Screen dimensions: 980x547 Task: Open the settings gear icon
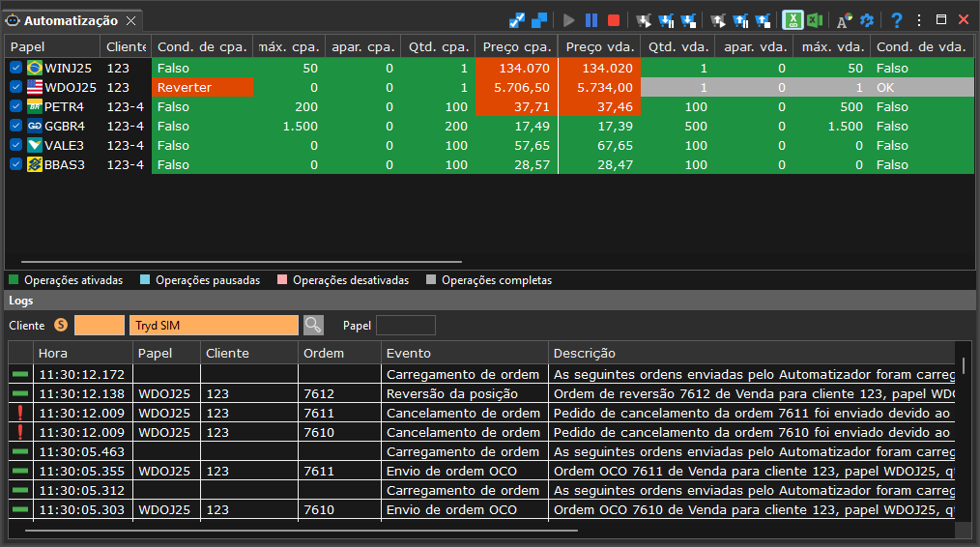click(x=867, y=20)
